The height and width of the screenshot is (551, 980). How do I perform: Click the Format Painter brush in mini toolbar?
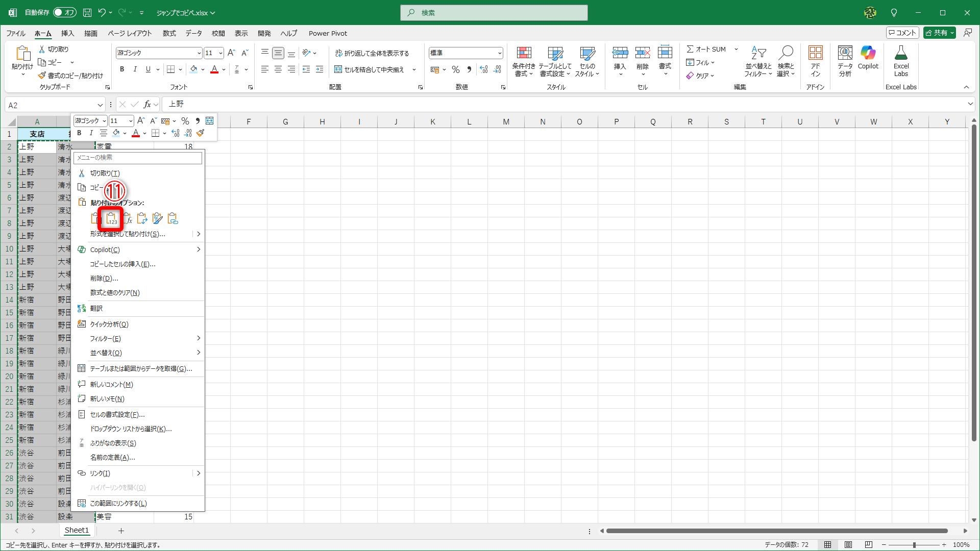point(201,133)
